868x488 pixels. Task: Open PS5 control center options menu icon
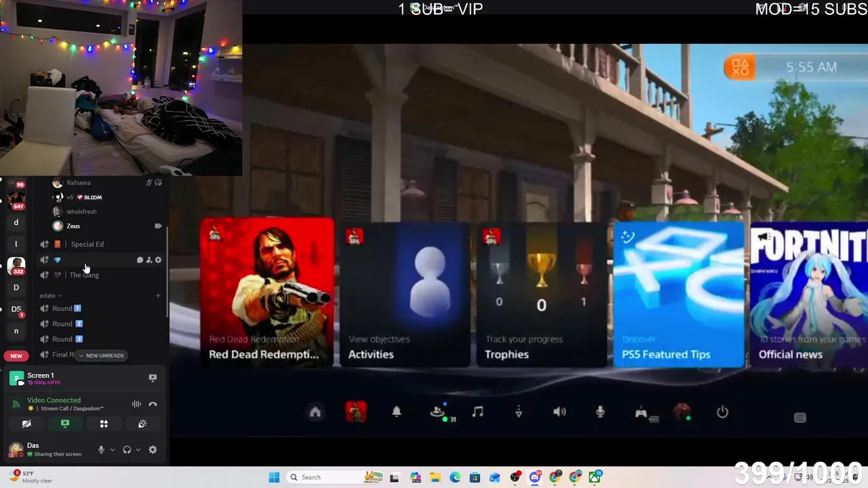[x=800, y=418]
